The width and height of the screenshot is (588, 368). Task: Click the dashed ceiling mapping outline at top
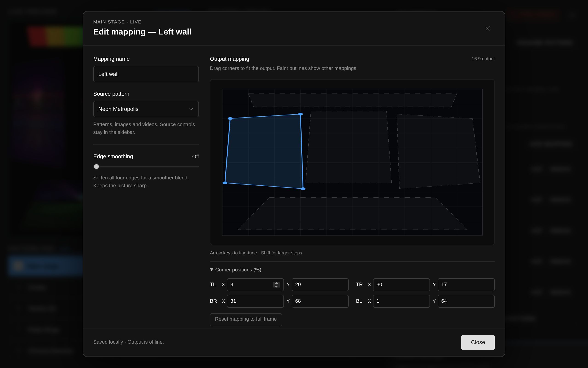tap(352, 100)
